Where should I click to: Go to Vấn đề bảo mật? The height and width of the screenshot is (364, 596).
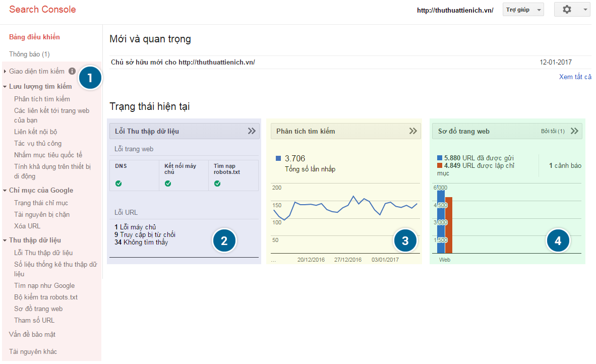[x=32, y=334]
